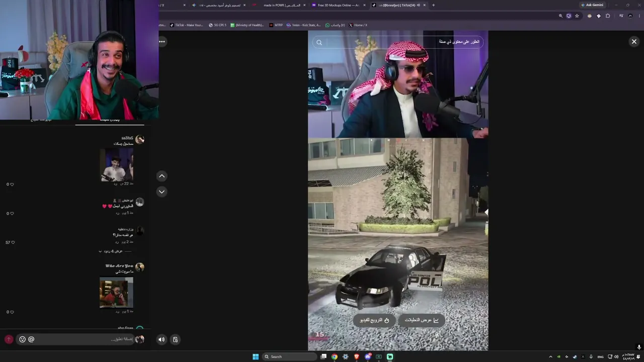The image size is (644, 362).
Task: Open the image in Who Are You's comment
Action: tap(116, 292)
